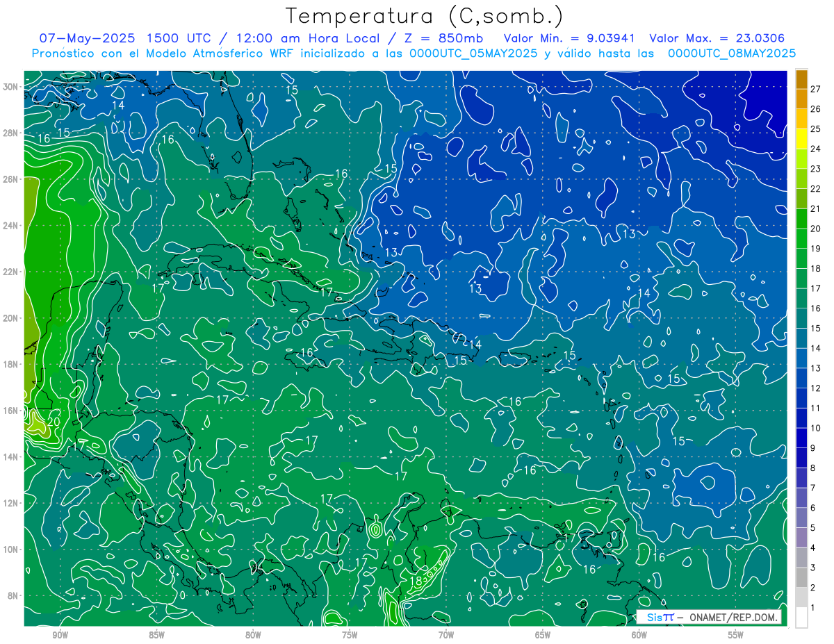Screen dimensions: 834x644
Task: Click the "27" value on the color legend
Action: [x=815, y=89]
